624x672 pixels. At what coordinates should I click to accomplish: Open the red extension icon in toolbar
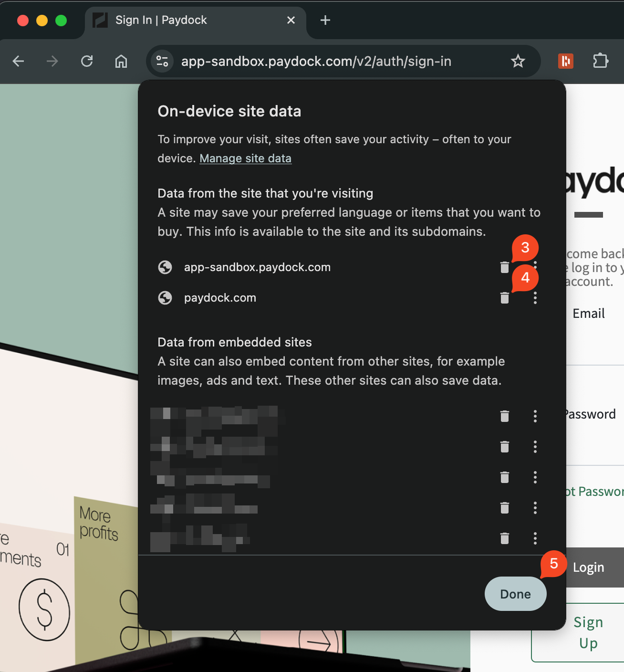(x=566, y=61)
